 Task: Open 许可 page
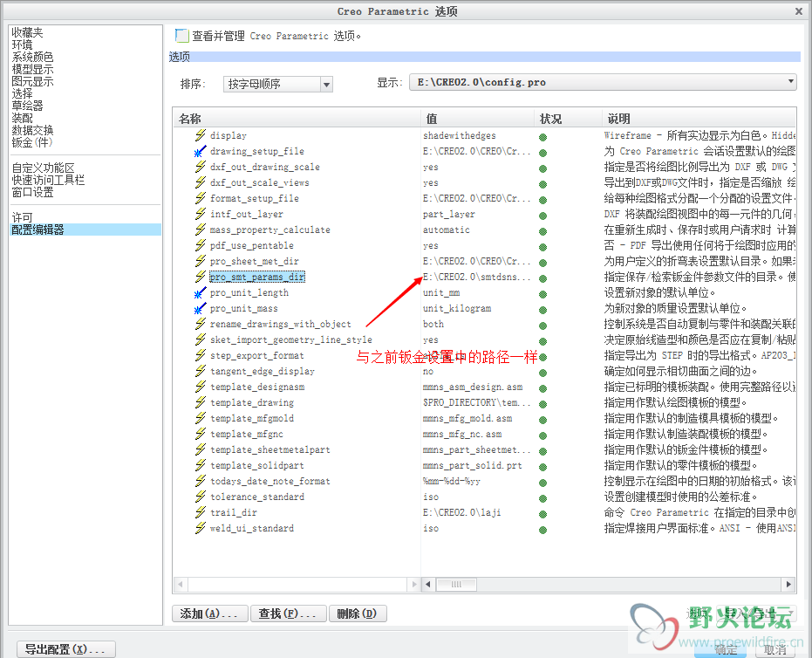(x=23, y=217)
